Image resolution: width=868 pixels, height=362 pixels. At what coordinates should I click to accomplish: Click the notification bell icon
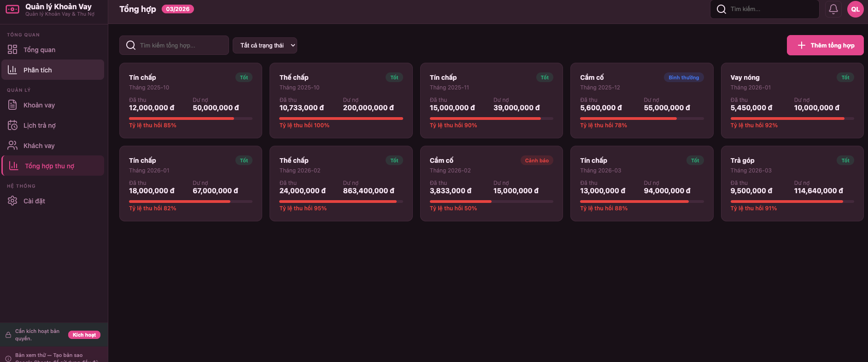(833, 9)
